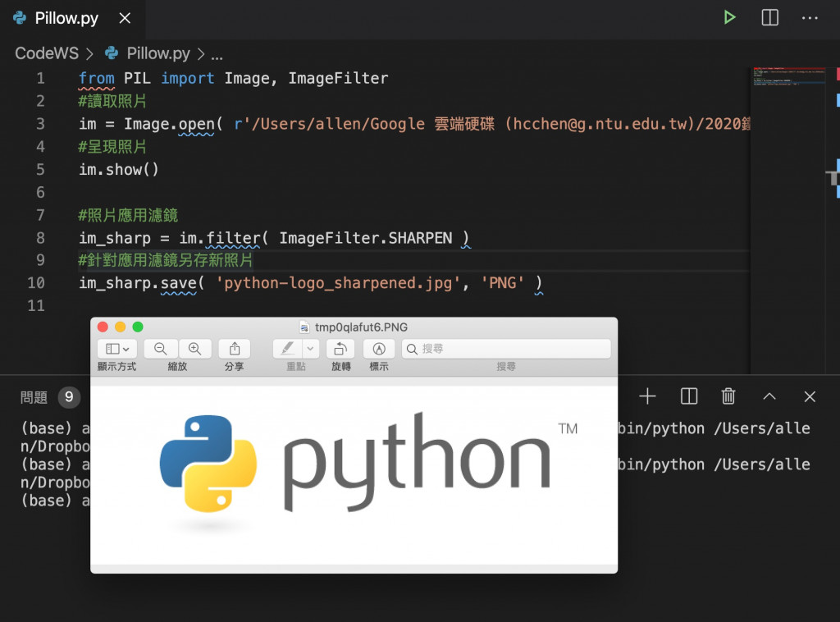Click 'from' keyword on line 1
Image resolution: width=840 pixels, height=622 pixels.
(x=97, y=78)
